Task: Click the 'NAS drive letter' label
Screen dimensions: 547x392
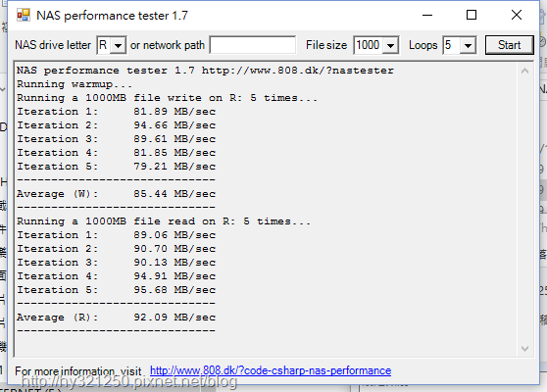Action: point(53,45)
